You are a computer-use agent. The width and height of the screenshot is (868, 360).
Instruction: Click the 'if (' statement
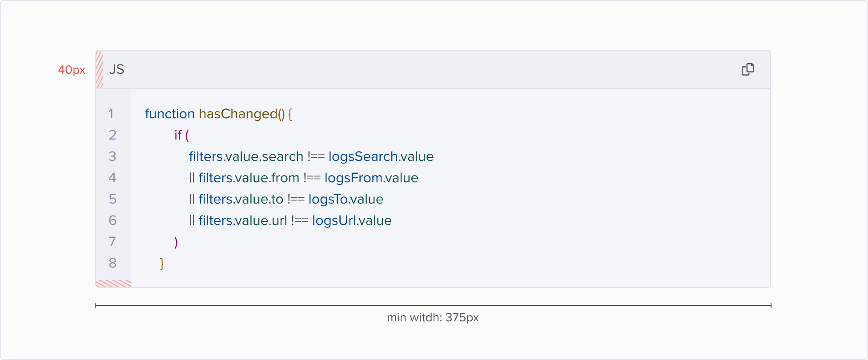(x=181, y=135)
